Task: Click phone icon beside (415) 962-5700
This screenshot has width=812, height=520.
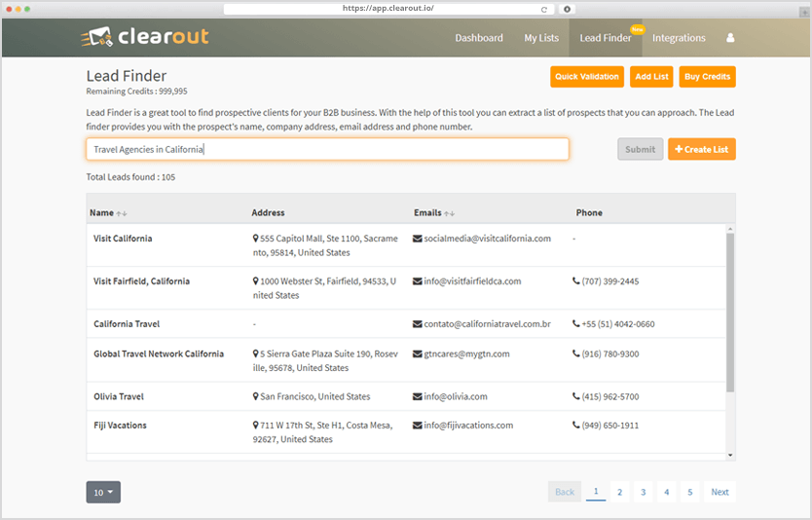Action: click(575, 396)
